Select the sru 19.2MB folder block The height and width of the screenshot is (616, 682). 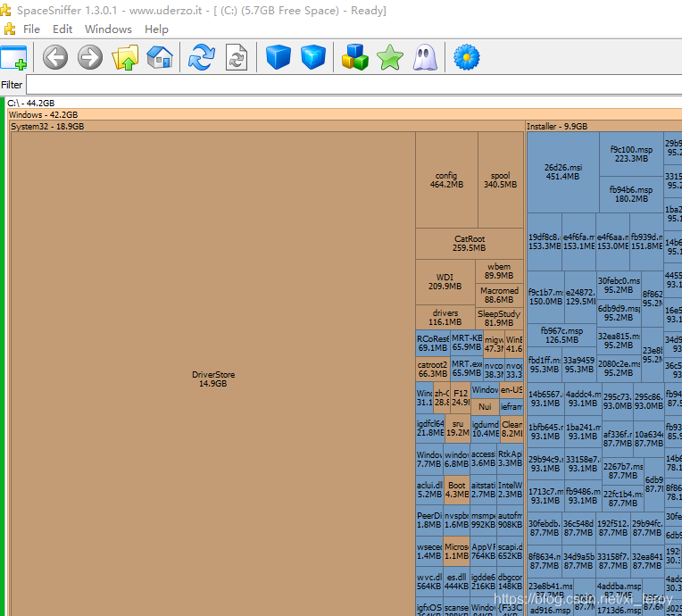coord(458,428)
